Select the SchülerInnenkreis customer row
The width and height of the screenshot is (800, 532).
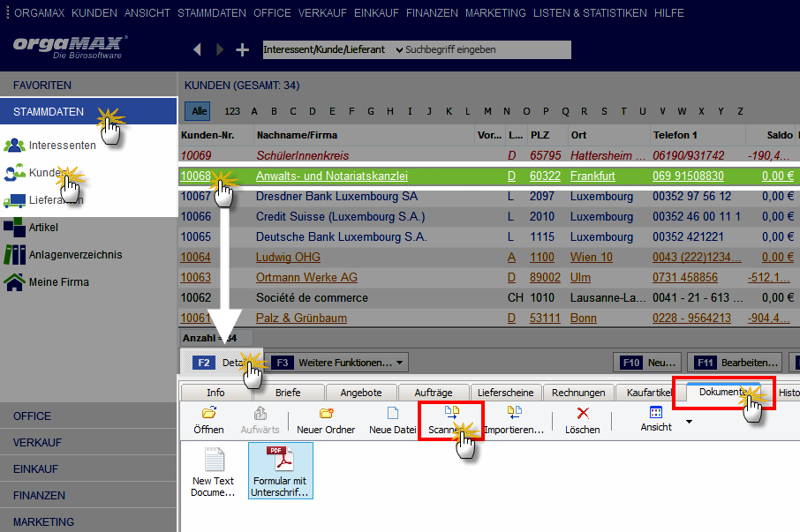[489, 155]
